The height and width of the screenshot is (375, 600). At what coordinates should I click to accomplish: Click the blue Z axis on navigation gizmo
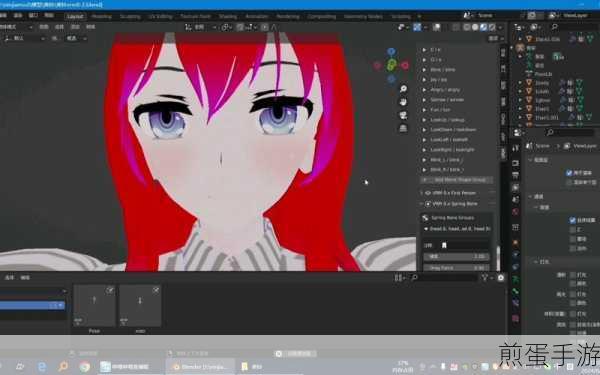click(x=391, y=51)
